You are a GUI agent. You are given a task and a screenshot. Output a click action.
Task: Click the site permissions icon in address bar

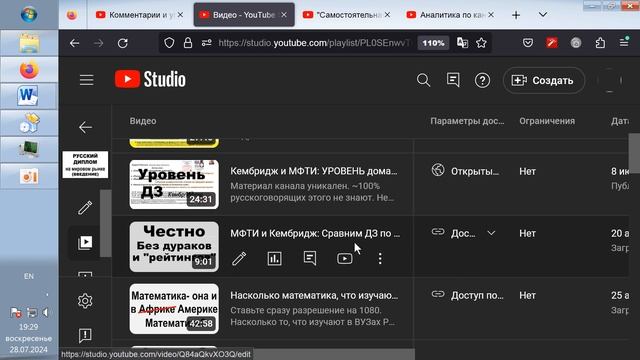pyautogui.click(x=207, y=43)
